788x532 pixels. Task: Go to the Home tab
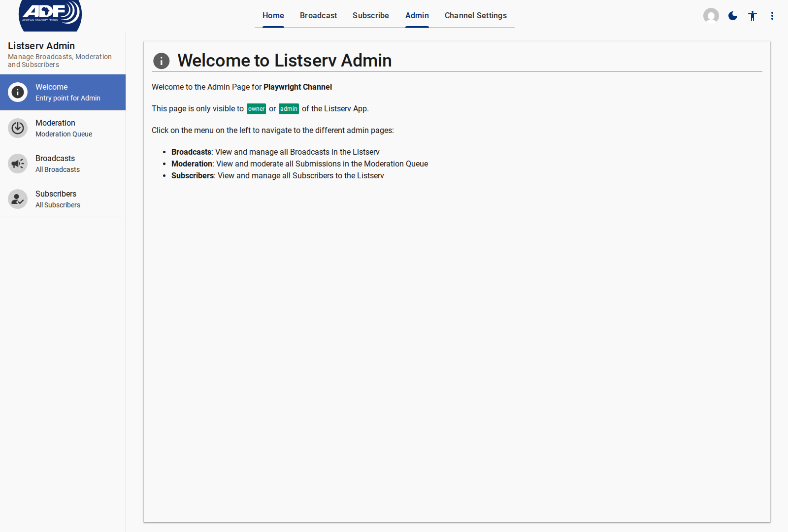273,16
